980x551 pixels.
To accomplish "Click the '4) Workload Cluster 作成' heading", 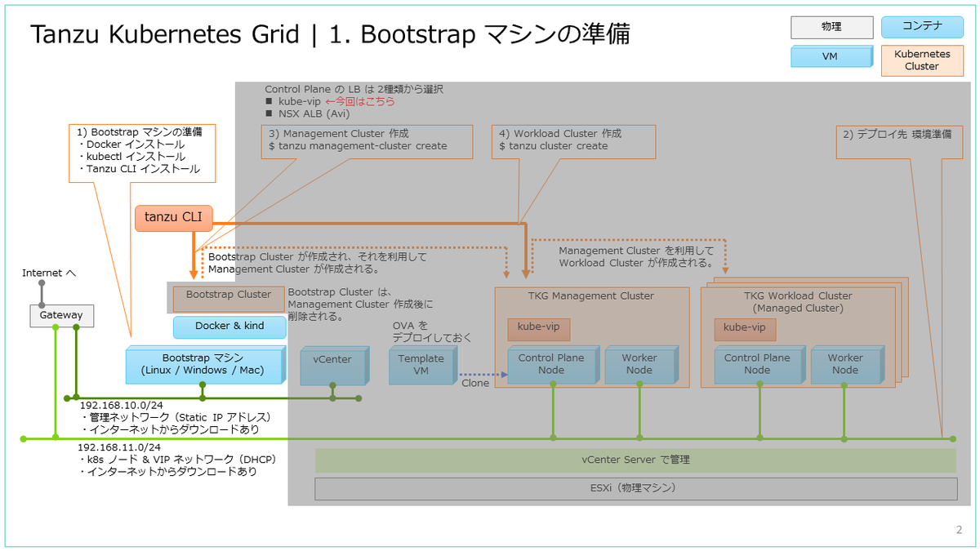I will click(x=560, y=133).
